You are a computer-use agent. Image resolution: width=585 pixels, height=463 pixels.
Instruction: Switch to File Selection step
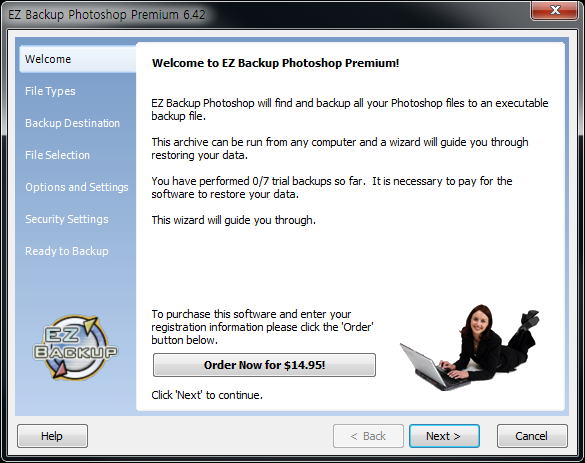click(57, 155)
